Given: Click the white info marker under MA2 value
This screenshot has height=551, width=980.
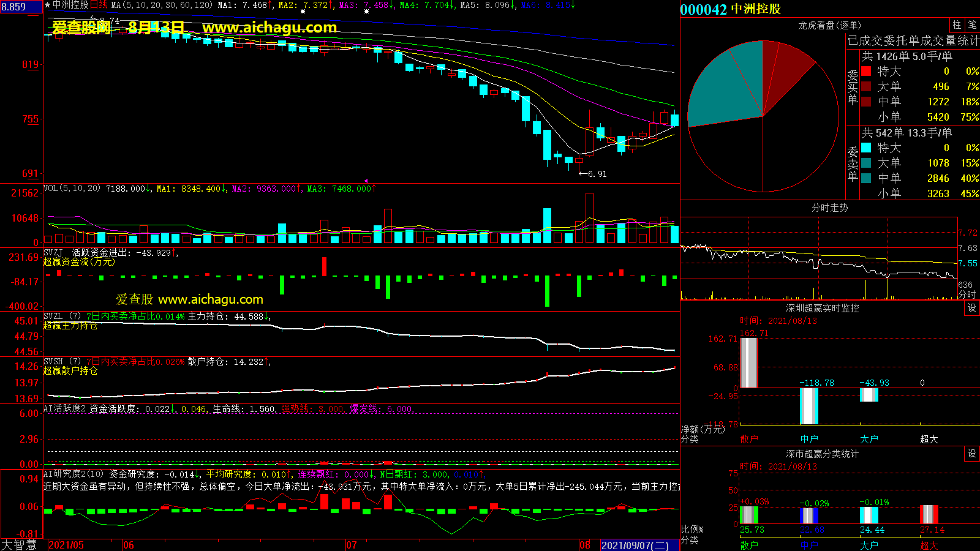Looking at the screenshot, I should [x=303, y=12].
